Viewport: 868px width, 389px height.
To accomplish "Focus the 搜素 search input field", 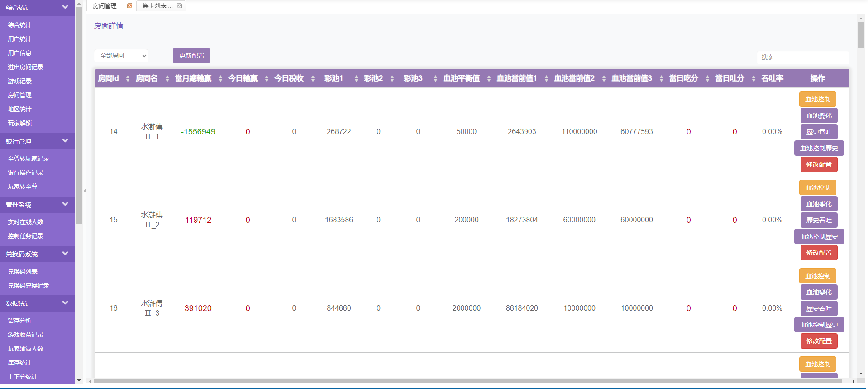I will tap(802, 58).
